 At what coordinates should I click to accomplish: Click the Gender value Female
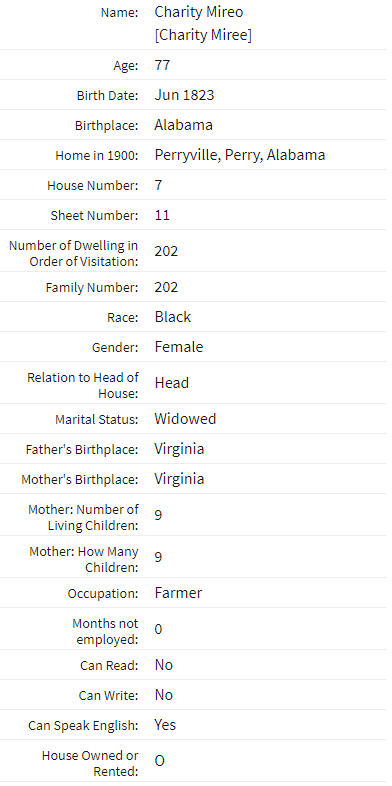tap(179, 347)
